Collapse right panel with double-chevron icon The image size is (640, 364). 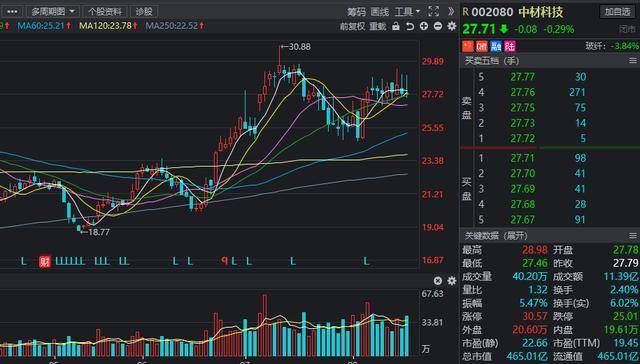pyautogui.click(x=451, y=11)
